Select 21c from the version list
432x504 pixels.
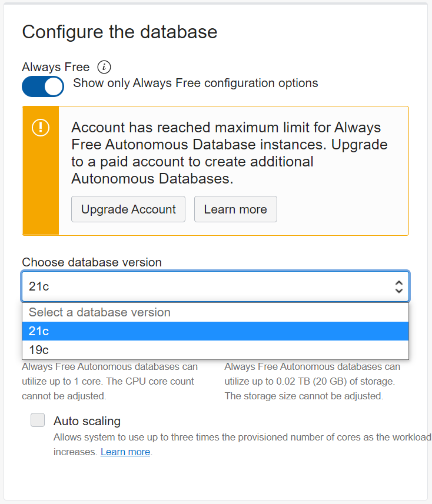coord(215,331)
